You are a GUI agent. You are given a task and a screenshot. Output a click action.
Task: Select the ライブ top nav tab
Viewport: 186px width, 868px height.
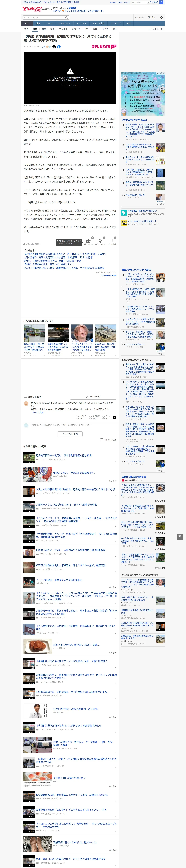[49, 23]
